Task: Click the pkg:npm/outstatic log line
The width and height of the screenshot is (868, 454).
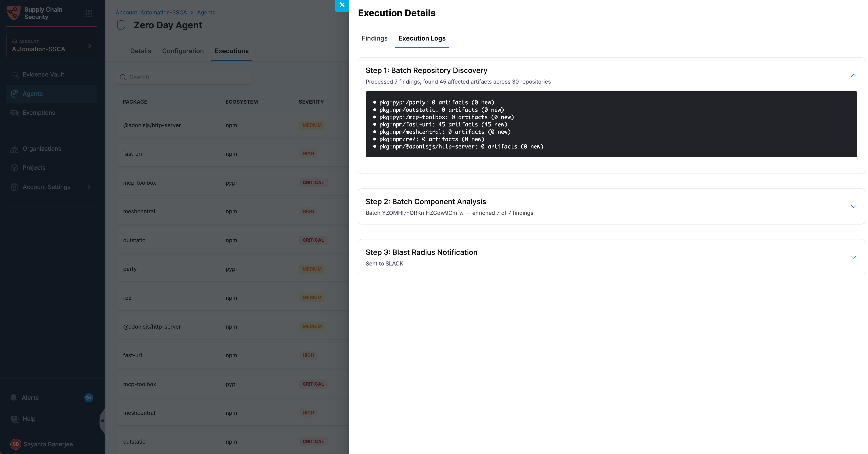Action: point(441,110)
